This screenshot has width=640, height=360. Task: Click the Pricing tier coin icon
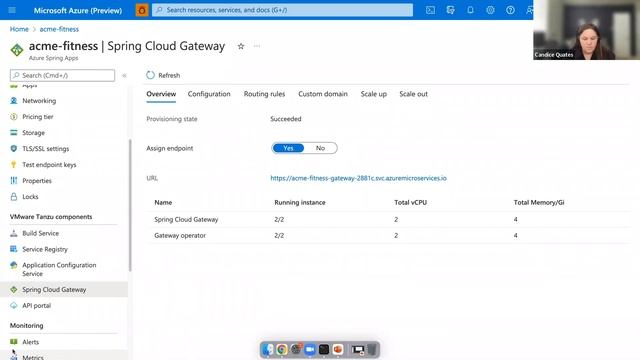[13, 117]
